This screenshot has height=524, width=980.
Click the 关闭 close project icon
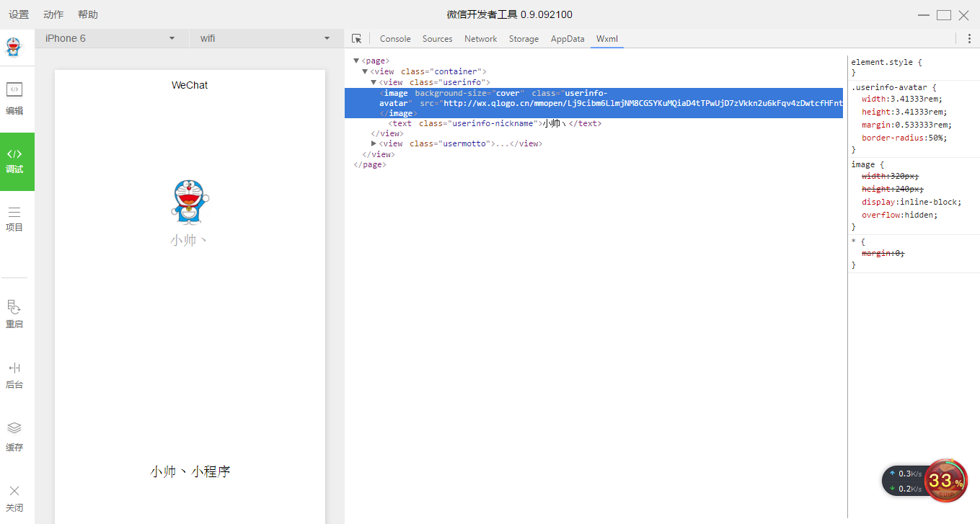tap(14, 491)
